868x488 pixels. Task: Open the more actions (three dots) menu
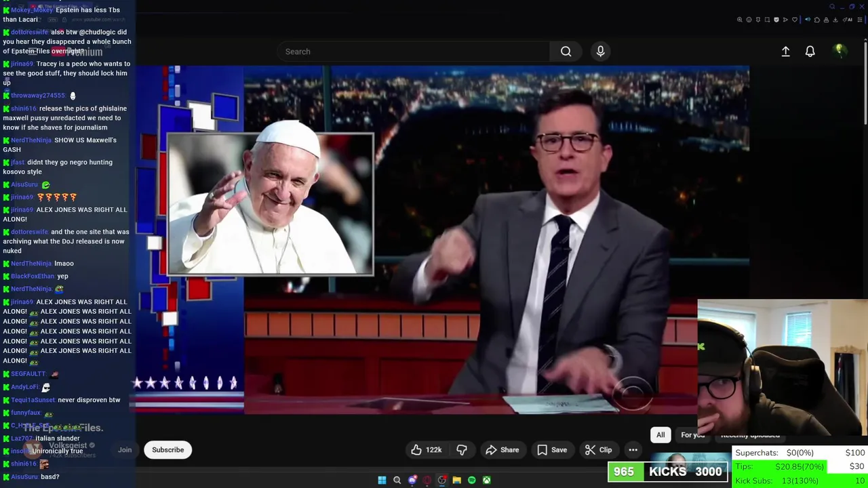pyautogui.click(x=633, y=450)
